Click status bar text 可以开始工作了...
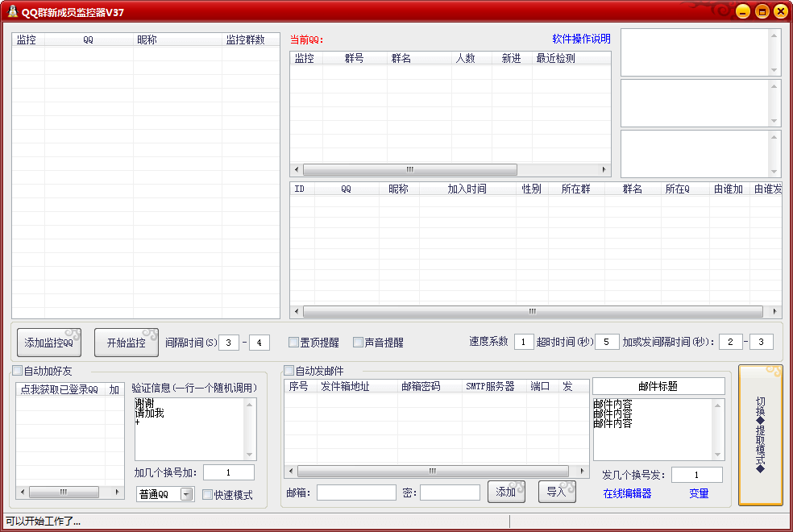Image resolution: width=793 pixels, height=532 pixels. [x=43, y=521]
